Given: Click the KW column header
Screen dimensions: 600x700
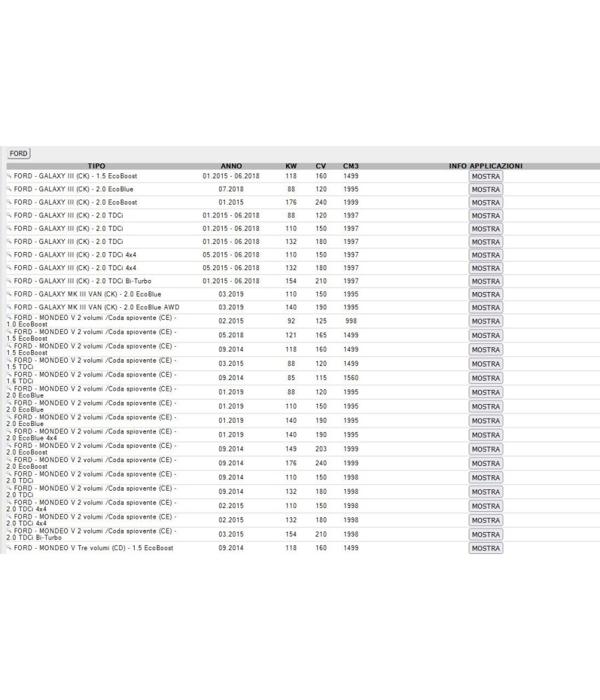Looking at the screenshot, I should [x=291, y=166].
